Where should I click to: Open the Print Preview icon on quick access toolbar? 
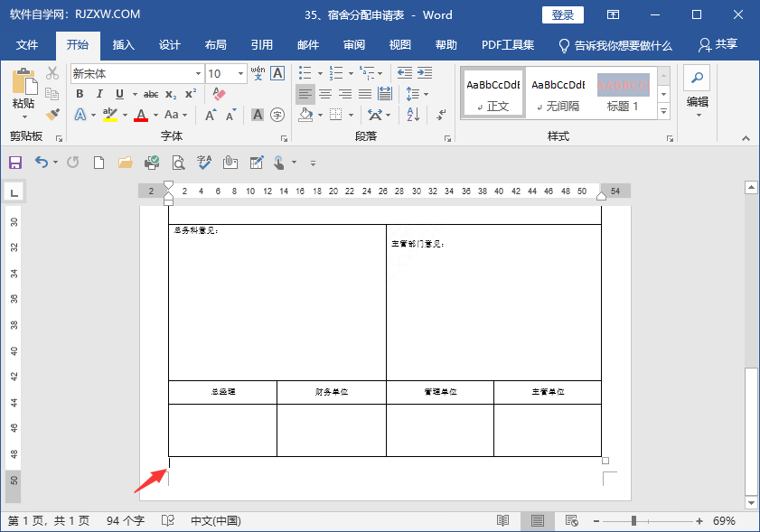click(x=177, y=163)
